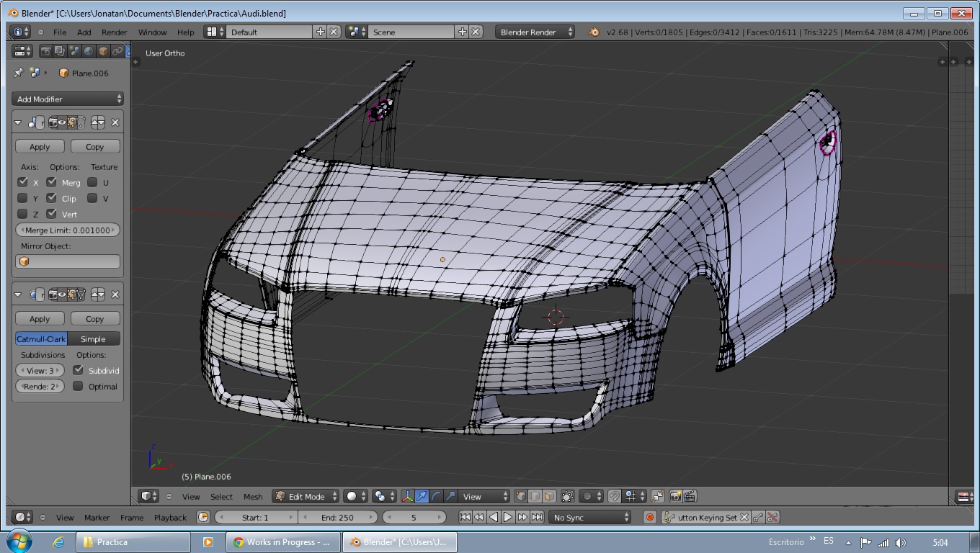Image resolution: width=980 pixels, height=553 pixels.
Task: Click Apply on the Mirror modifier
Action: point(40,147)
